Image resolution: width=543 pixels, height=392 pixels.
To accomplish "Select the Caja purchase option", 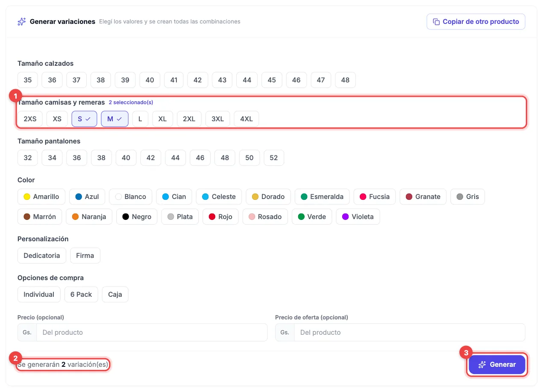I will [115, 295].
